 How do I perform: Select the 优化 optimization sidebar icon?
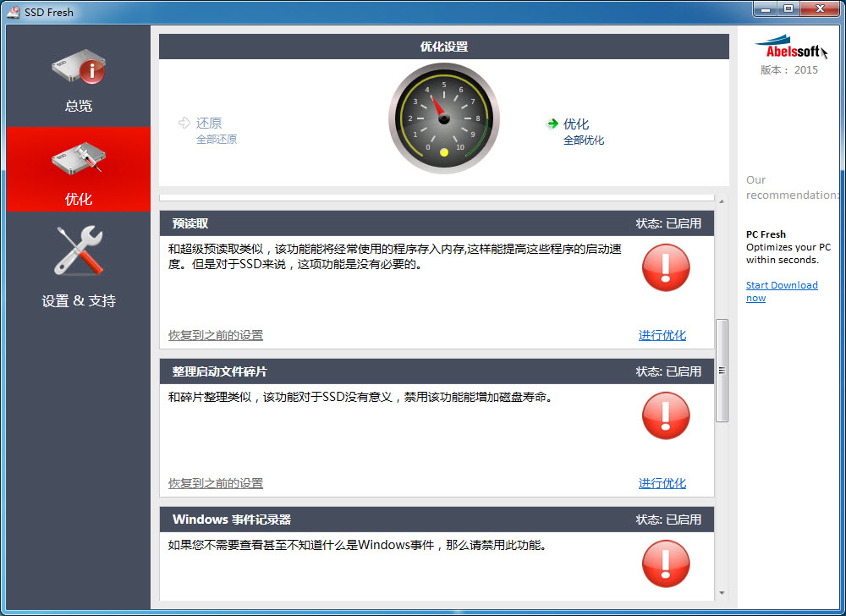(78, 159)
